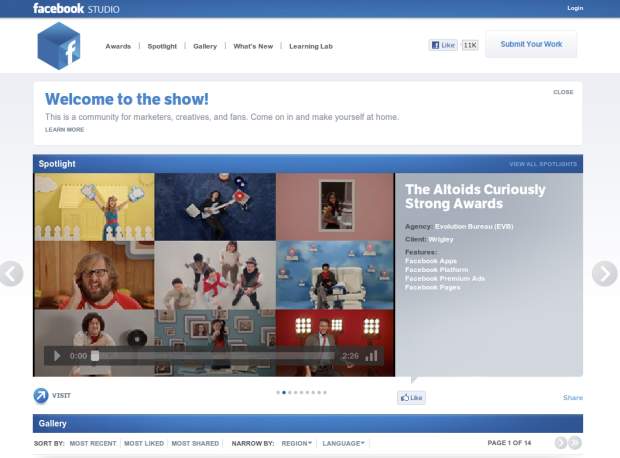Open the Gallery nav item
Viewport: 620px width, 458px height.
pos(205,46)
